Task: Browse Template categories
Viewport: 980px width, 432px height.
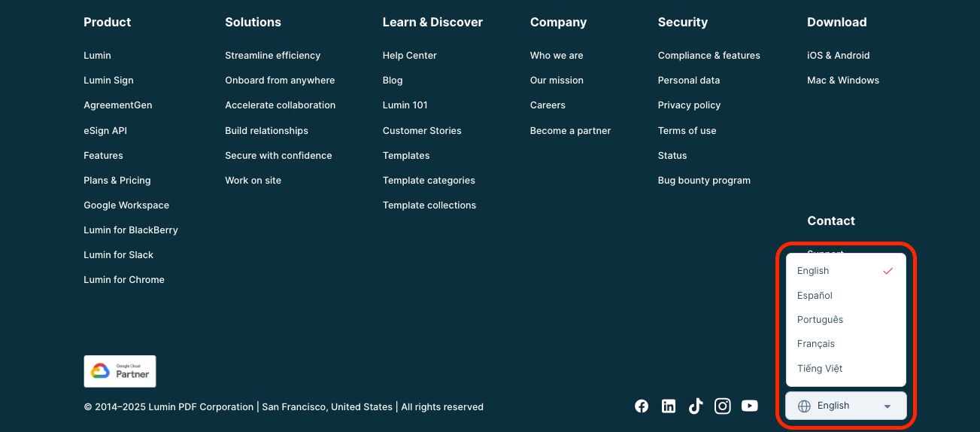Action: coord(429,181)
